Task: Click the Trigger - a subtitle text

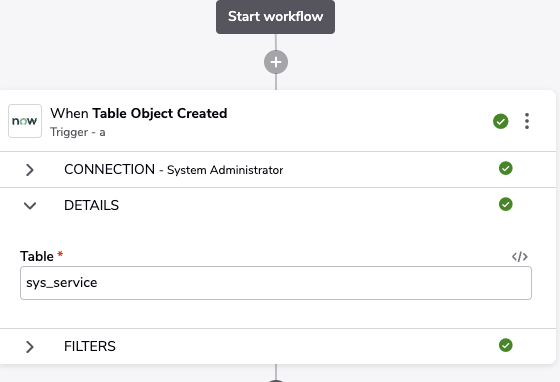Action: point(78,132)
